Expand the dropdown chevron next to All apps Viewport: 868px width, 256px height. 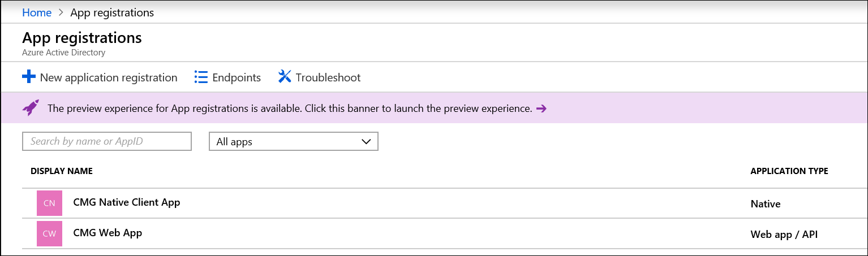pos(366,141)
